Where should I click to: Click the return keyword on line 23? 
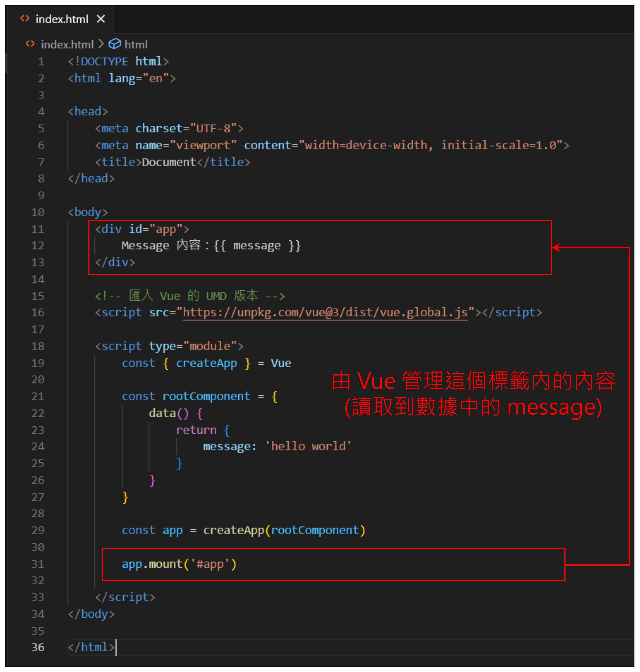pyautogui.click(x=196, y=430)
